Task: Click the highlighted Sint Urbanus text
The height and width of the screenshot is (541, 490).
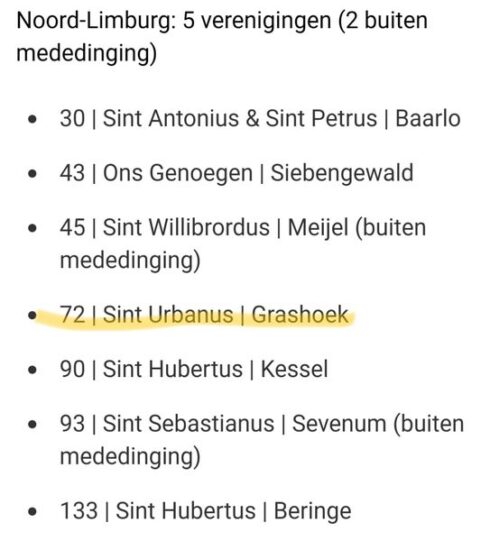Action: coord(168,315)
